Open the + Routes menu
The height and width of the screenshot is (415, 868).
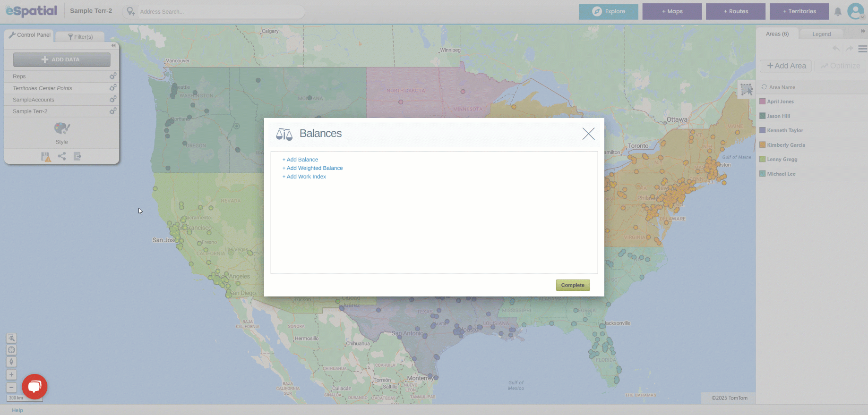coord(735,11)
